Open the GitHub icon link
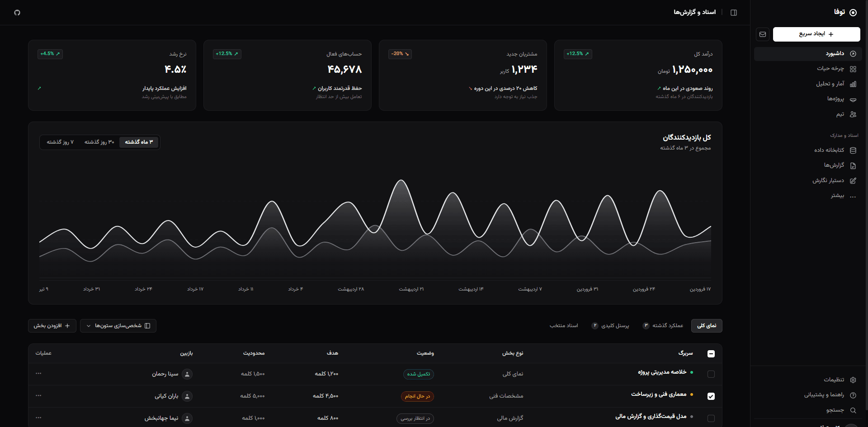868x427 pixels. (17, 13)
